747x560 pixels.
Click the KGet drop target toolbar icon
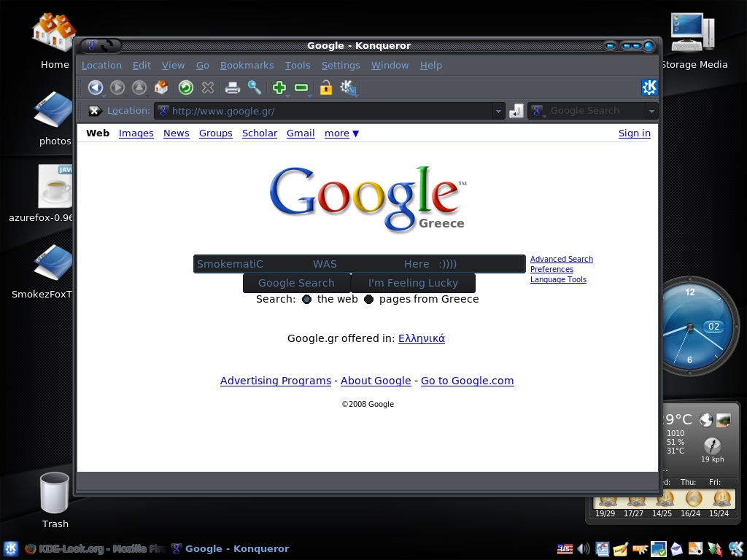pyautogui.click(x=348, y=87)
